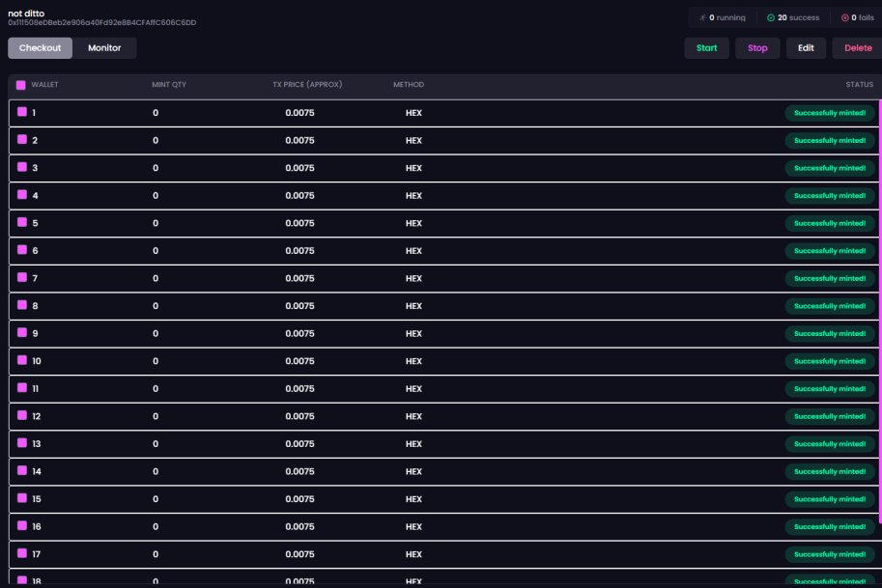Switch to the Checkout tab
882x588 pixels.
[x=40, y=47]
